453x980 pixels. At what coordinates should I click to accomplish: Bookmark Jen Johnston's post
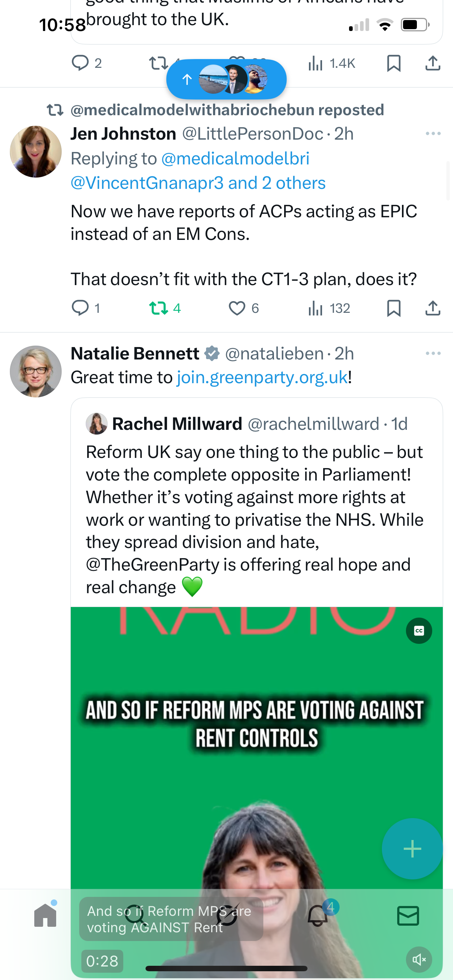click(394, 308)
